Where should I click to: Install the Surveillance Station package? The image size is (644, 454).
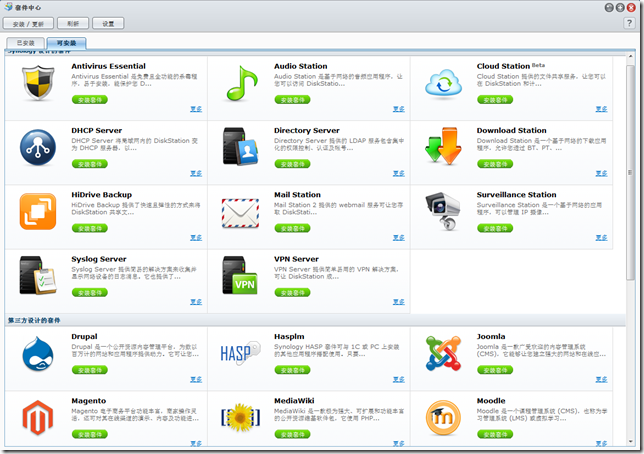[495, 228]
